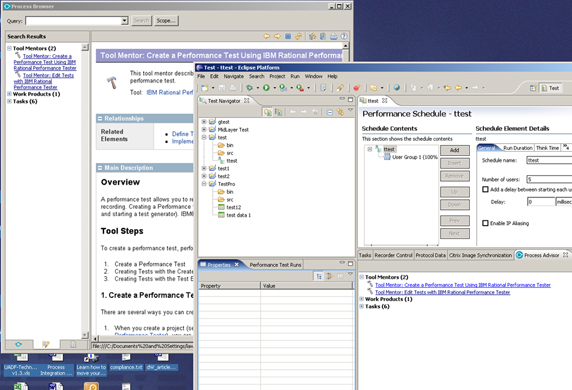572x390 pixels.
Task: Click the Save icon in Eclipse toolbar
Action: [x=222, y=88]
